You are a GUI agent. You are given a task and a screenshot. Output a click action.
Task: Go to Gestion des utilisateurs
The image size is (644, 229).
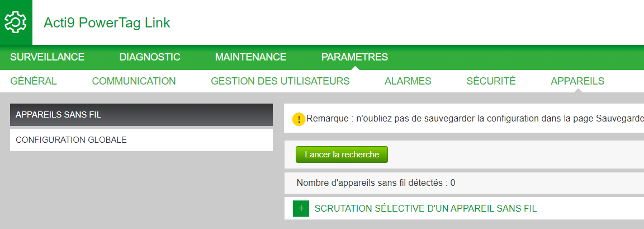280,81
